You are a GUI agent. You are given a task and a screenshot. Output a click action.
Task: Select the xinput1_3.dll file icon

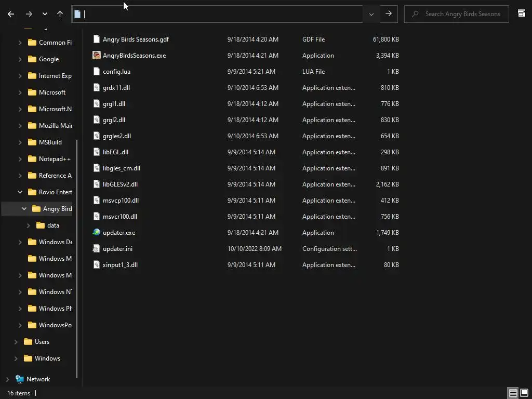point(97,265)
